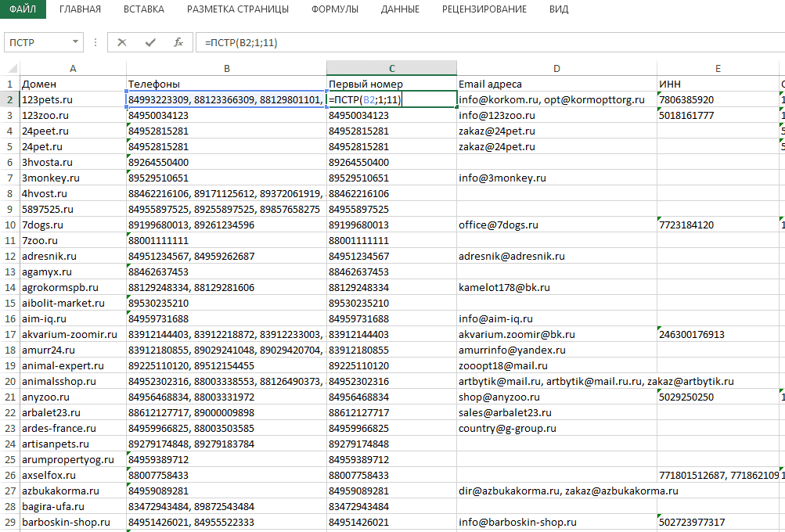Select the cell containing 123pets.ru

pos(73,99)
